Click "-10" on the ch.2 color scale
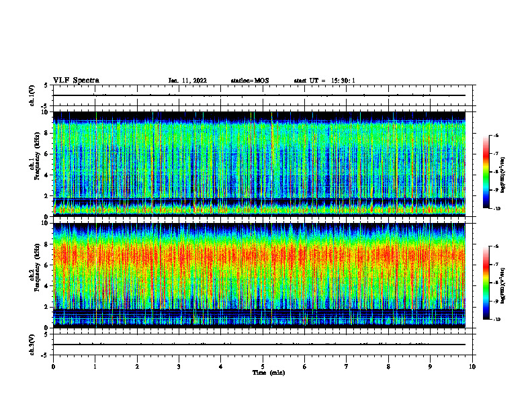The height and width of the screenshot is (411, 532). coord(496,320)
